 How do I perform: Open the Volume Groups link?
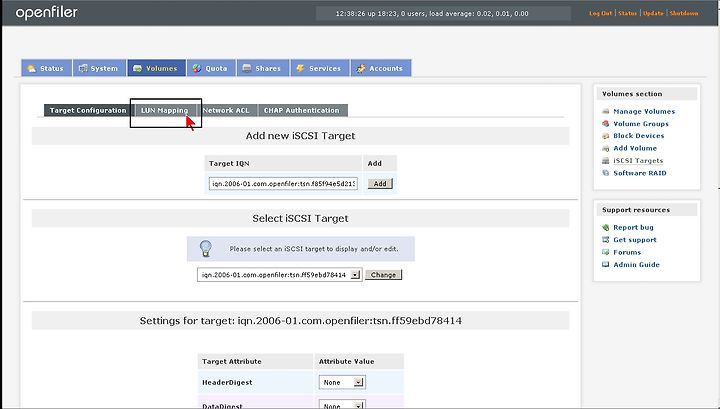tap(641, 123)
